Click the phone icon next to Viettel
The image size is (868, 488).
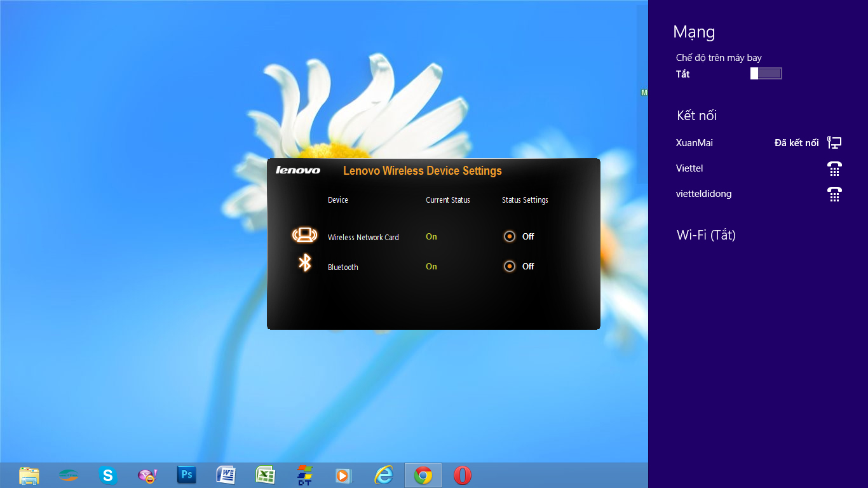coord(834,168)
